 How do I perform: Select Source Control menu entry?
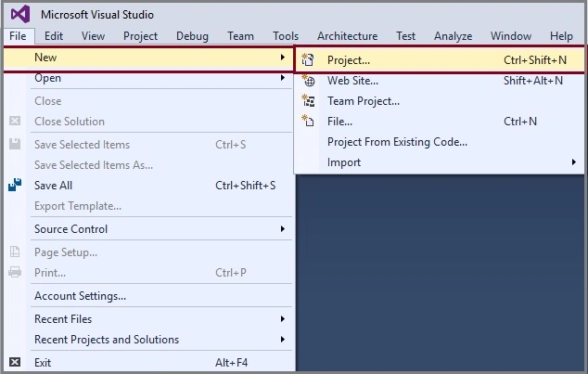point(148,229)
